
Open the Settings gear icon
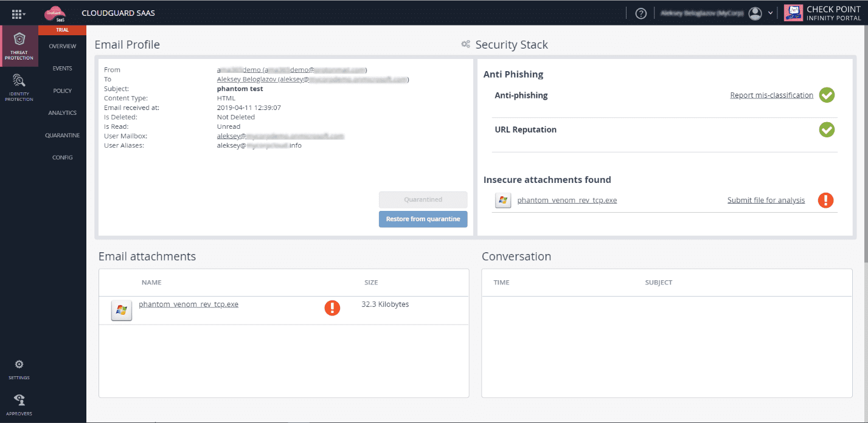pyautogui.click(x=19, y=365)
